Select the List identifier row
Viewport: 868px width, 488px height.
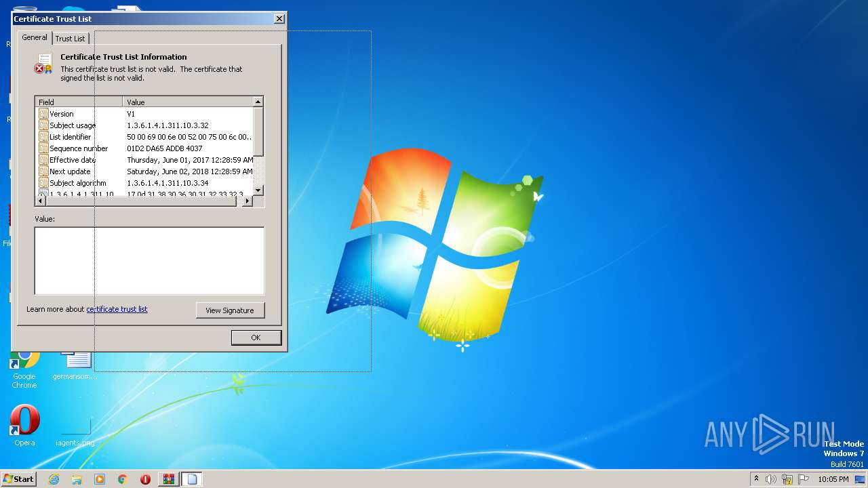pos(144,137)
